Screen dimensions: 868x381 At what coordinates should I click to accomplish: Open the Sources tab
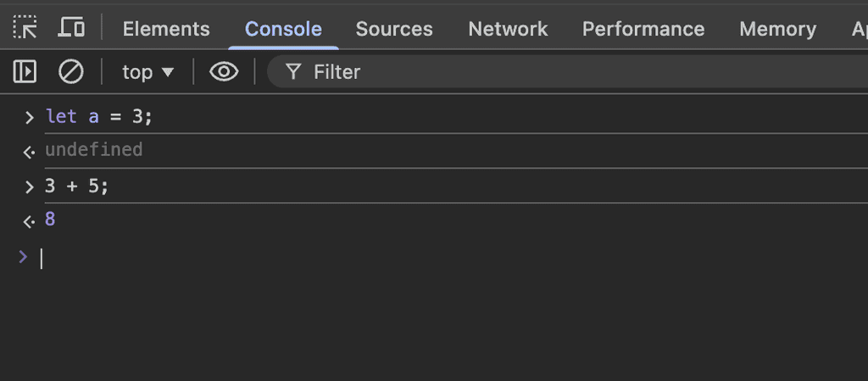[394, 29]
